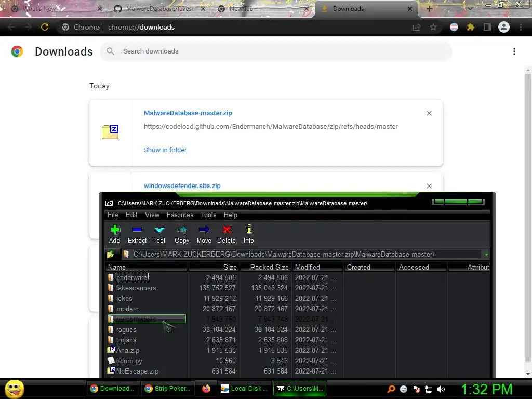The height and width of the screenshot is (399, 532).
Task: Click the striped extension icon in Chrome toolbar
Action: point(454,27)
